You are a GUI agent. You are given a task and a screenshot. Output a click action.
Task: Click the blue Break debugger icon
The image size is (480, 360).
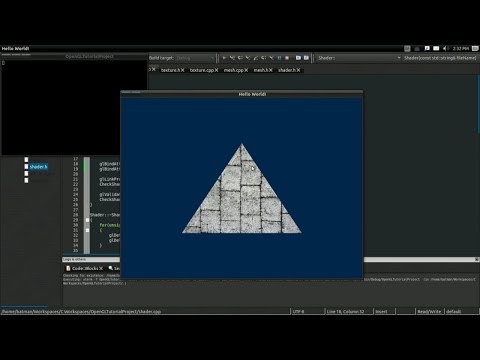point(279,58)
